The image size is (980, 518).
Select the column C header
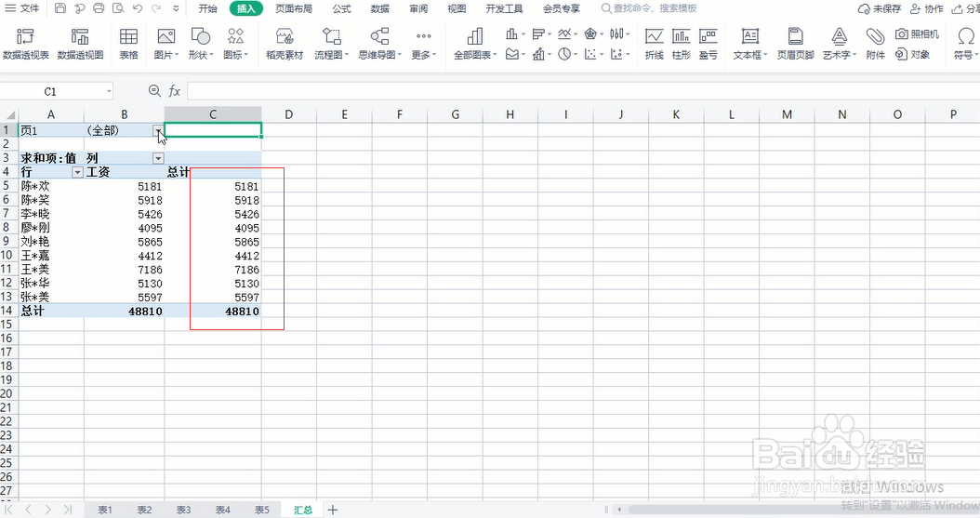coord(213,114)
